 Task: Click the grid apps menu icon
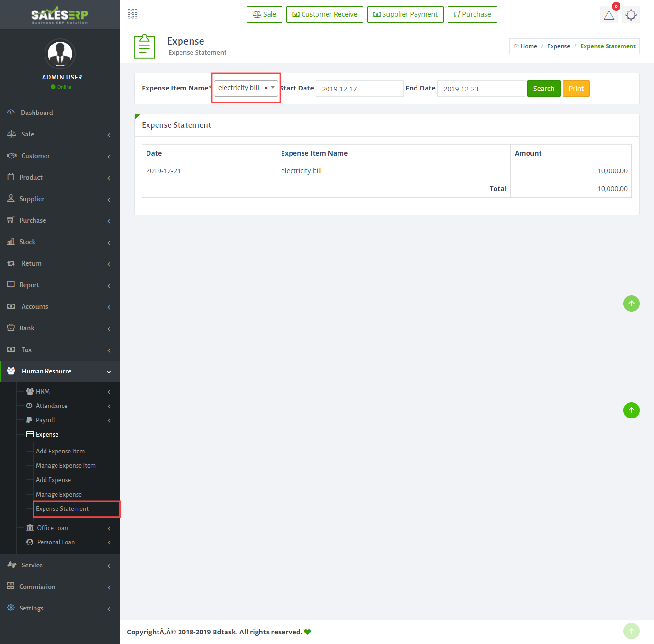pos(133,14)
